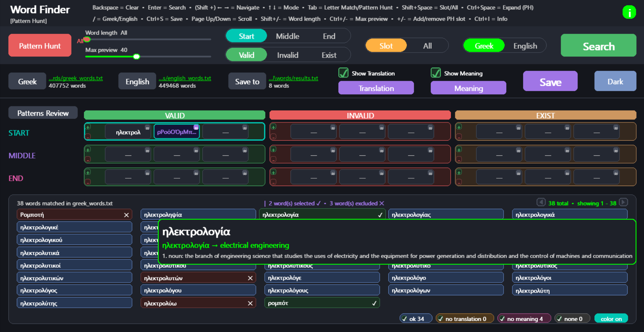Select the End position tab
Viewport: 644px width, 332px height.
click(329, 36)
